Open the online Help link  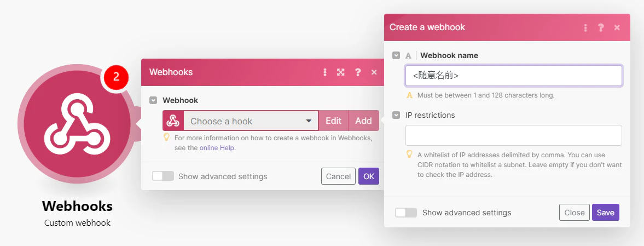[x=217, y=148]
